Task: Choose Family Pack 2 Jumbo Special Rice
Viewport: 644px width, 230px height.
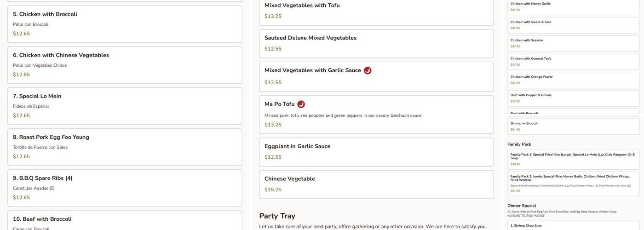Action: pos(573,184)
